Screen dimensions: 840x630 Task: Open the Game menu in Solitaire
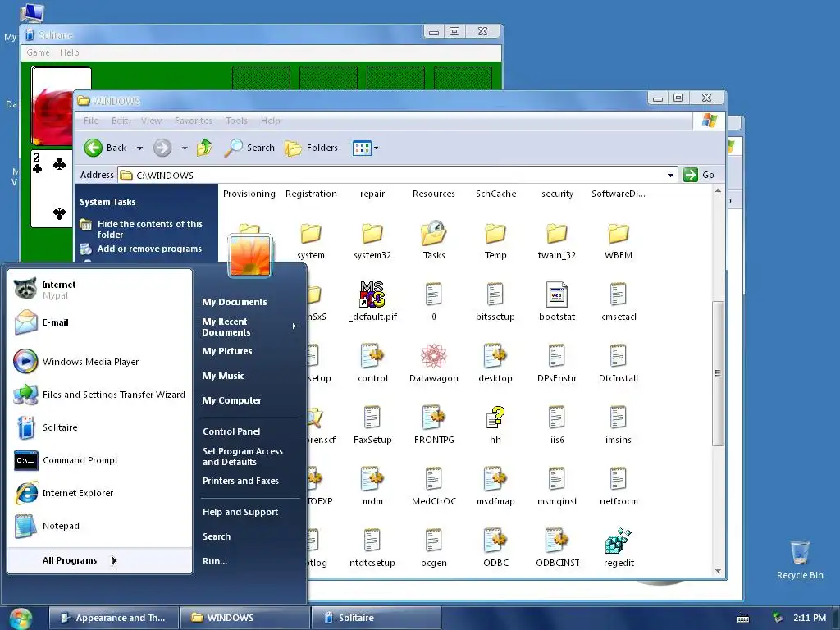(38, 52)
